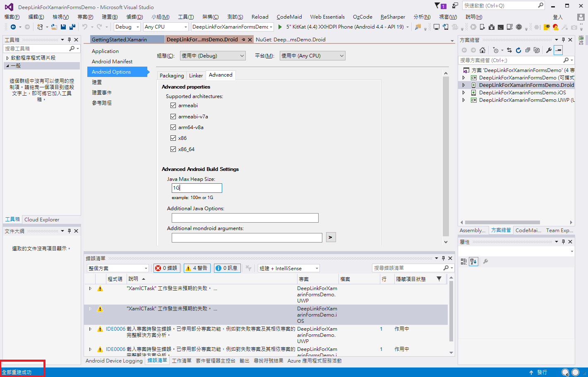This screenshot has height=377, width=588.
Task: Uncheck the armeabi architecture checkbox
Action: (x=173, y=106)
